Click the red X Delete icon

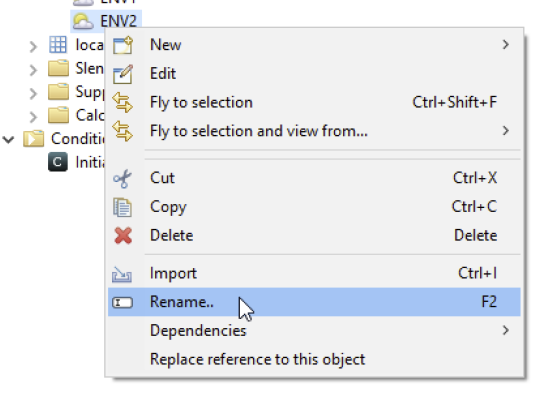(123, 236)
